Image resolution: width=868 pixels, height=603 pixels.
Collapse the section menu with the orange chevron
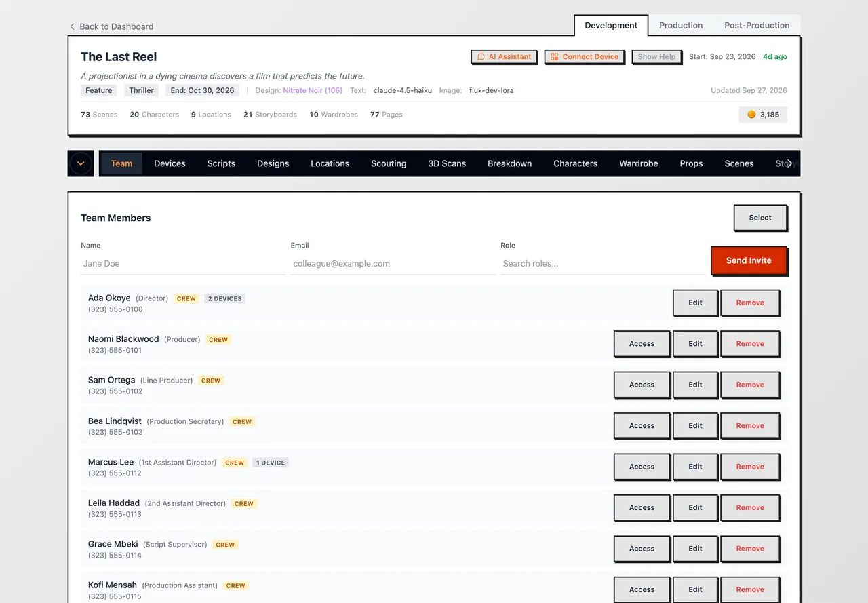[81, 163]
